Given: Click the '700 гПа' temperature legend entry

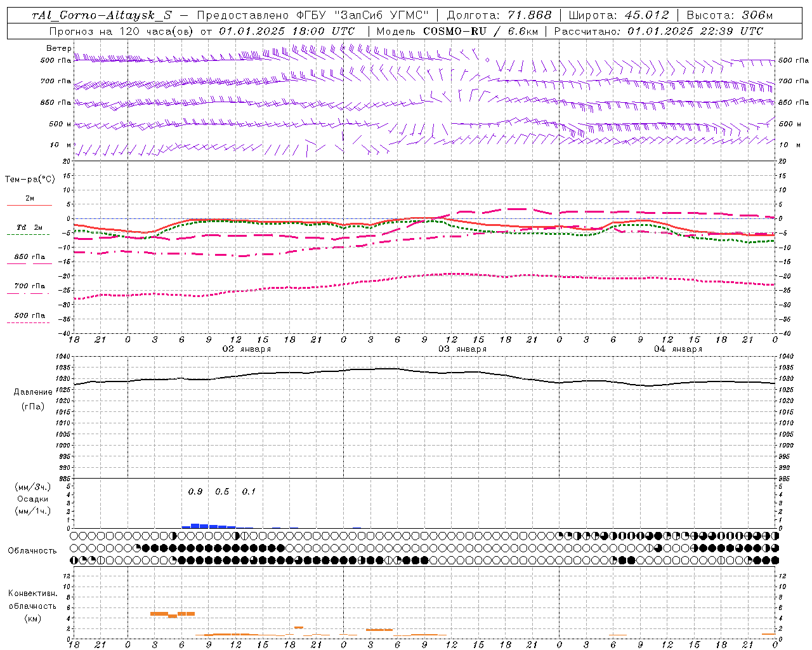Looking at the screenshot, I should point(30,286).
